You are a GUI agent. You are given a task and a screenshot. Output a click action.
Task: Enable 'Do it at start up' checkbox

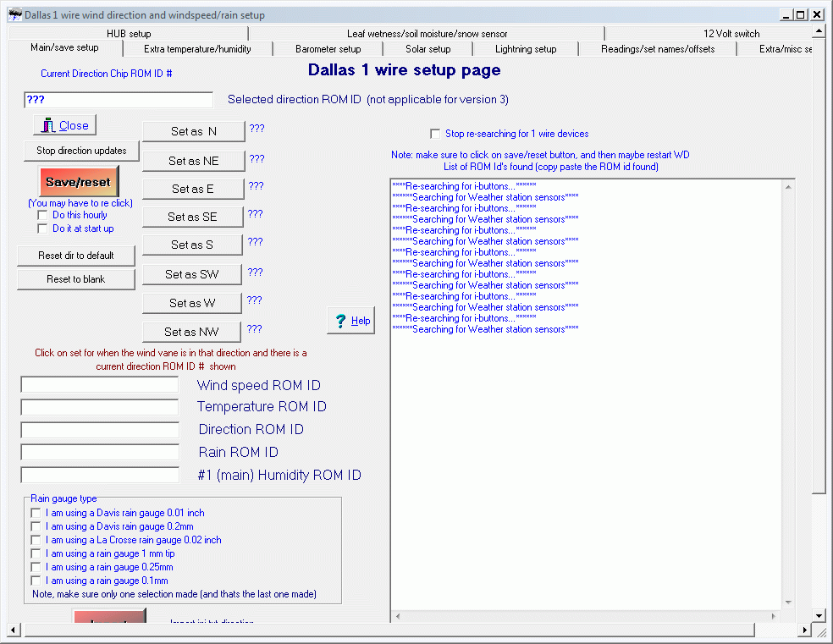click(42, 228)
